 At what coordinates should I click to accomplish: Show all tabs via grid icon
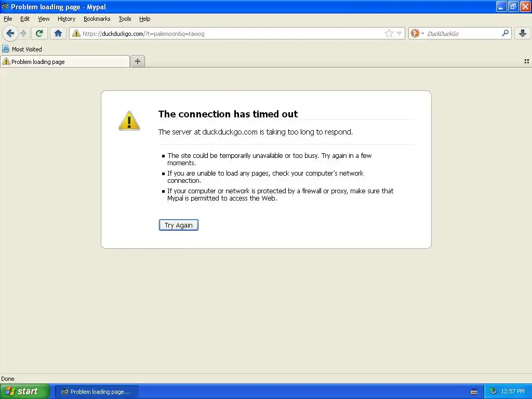527,61
